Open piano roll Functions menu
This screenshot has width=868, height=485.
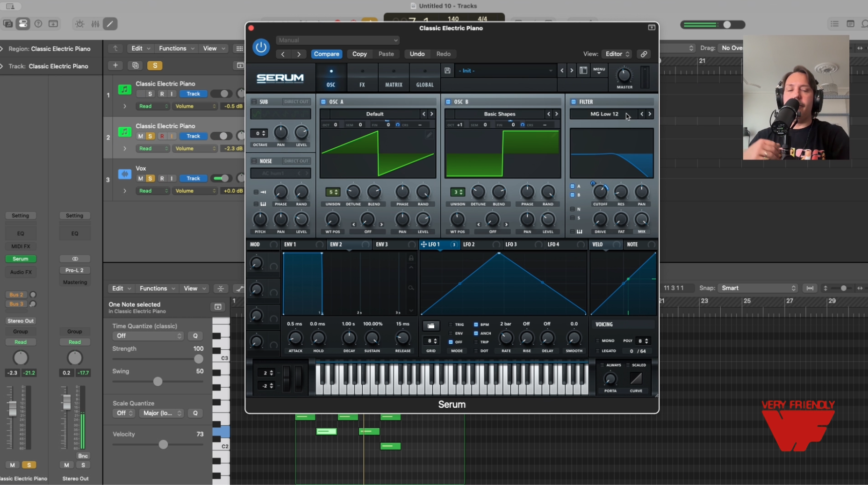(157, 289)
